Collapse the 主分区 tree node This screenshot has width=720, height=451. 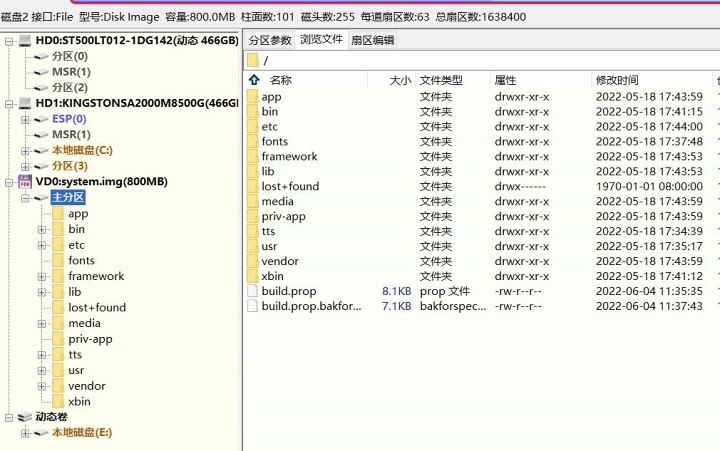(25, 198)
